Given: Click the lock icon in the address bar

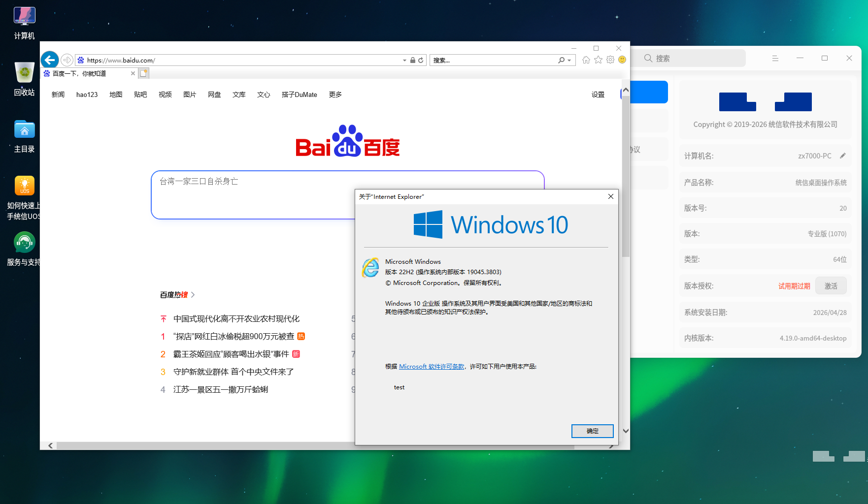Looking at the screenshot, I should (412, 60).
